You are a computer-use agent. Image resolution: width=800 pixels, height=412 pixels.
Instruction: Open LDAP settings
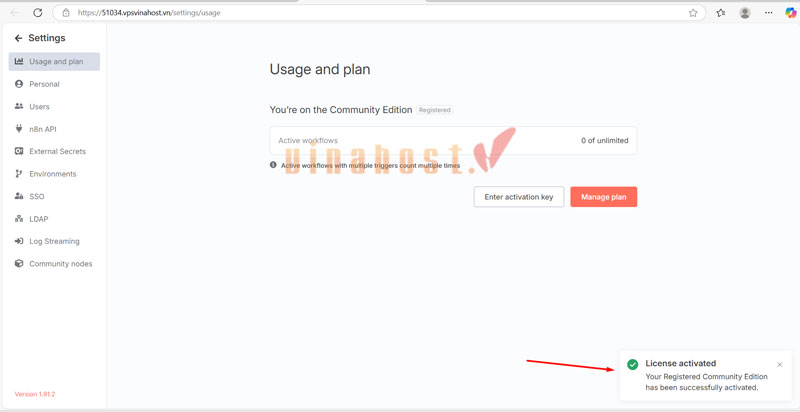point(54,219)
